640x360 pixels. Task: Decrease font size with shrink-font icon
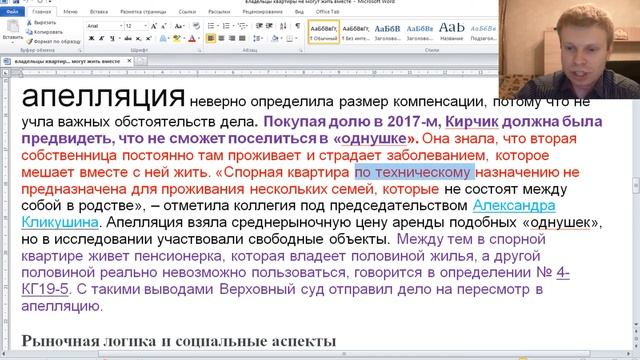[164, 26]
